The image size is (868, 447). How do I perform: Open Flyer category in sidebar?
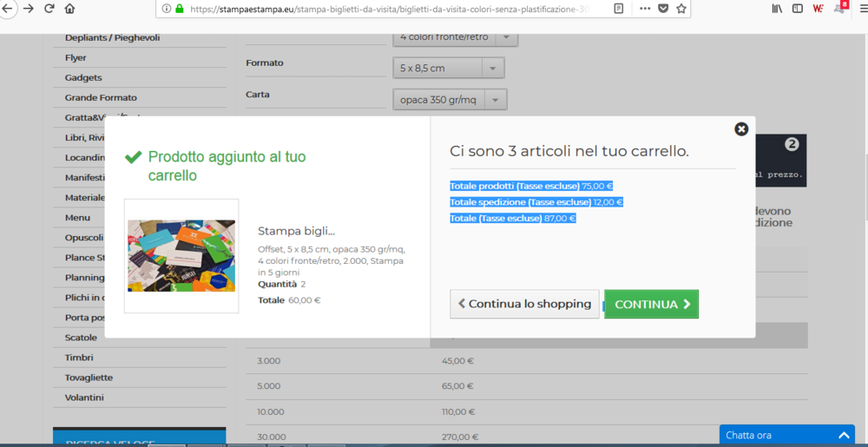76,57
